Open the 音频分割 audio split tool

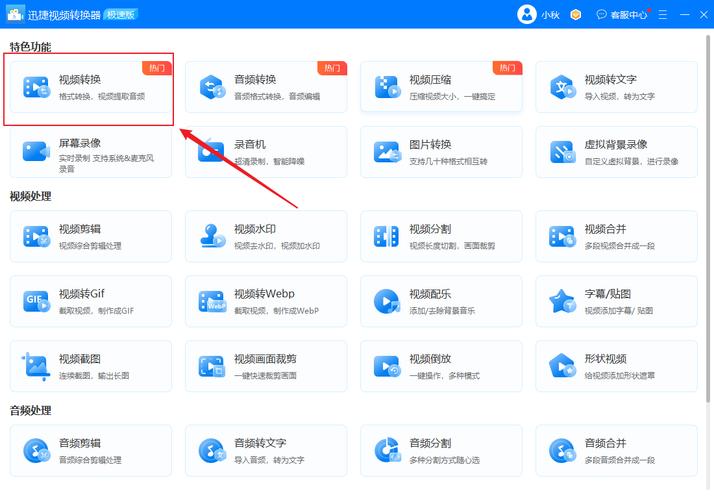pos(440,450)
